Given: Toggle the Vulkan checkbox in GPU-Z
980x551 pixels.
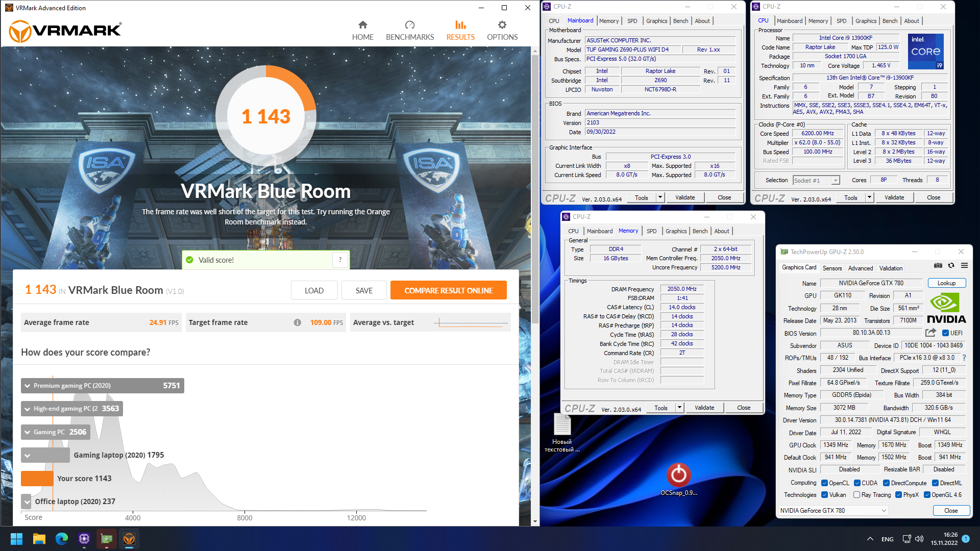Looking at the screenshot, I should 824,495.
